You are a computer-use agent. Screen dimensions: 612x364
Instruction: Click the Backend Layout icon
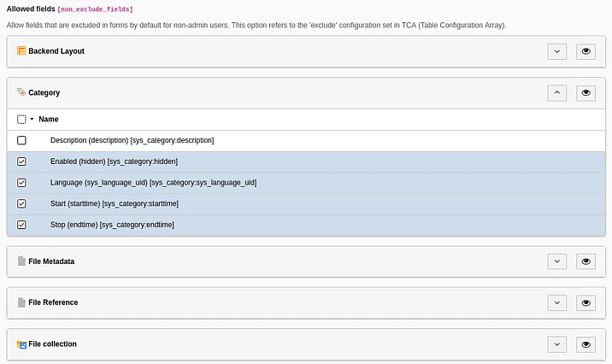point(21,51)
